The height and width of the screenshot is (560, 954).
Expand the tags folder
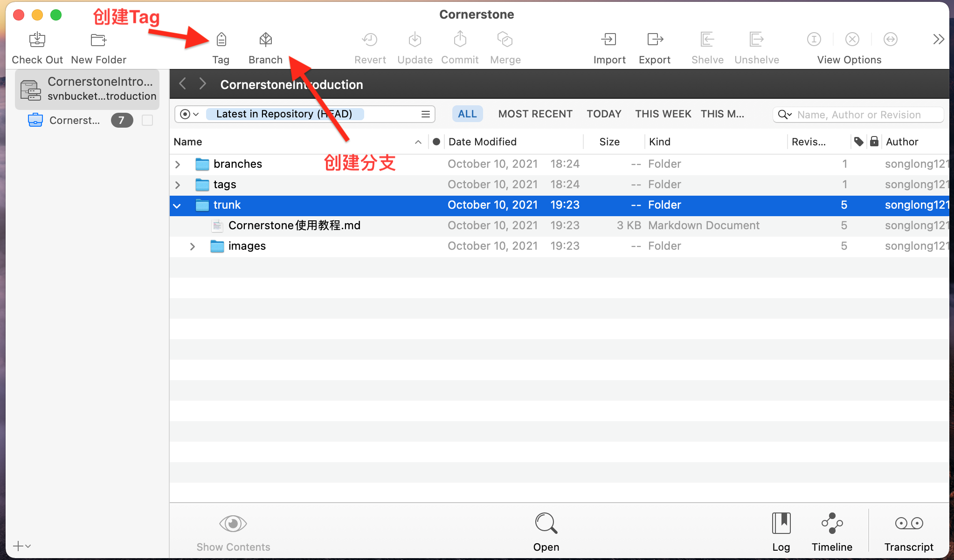[x=178, y=185]
